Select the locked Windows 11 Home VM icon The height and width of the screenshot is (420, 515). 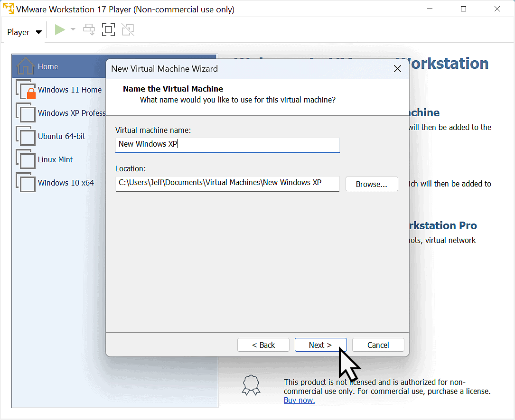click(26, 89)
